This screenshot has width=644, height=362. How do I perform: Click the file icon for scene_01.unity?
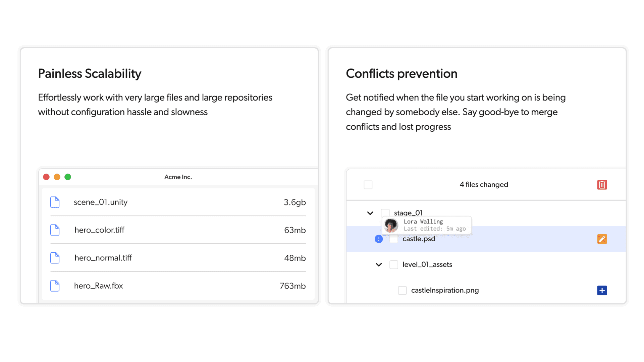[55, 202]
